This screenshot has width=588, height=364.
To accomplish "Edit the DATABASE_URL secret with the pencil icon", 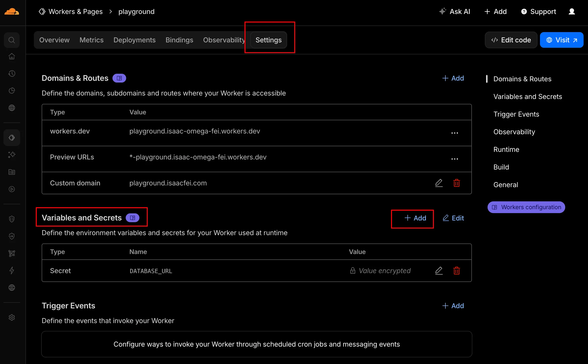I will tap(439, 271).
